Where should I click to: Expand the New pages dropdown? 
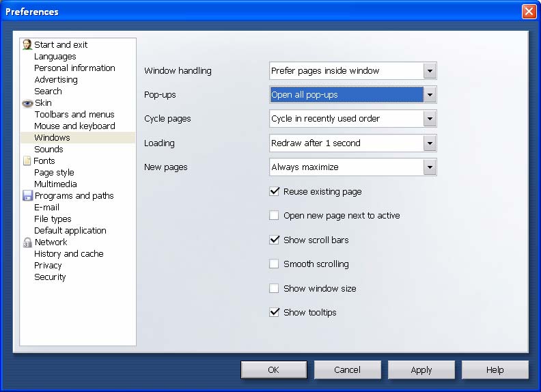tap(429, 167)
